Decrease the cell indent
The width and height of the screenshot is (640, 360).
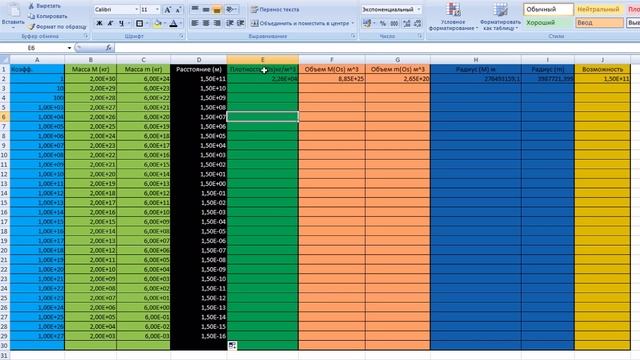[x=230, y=24]
